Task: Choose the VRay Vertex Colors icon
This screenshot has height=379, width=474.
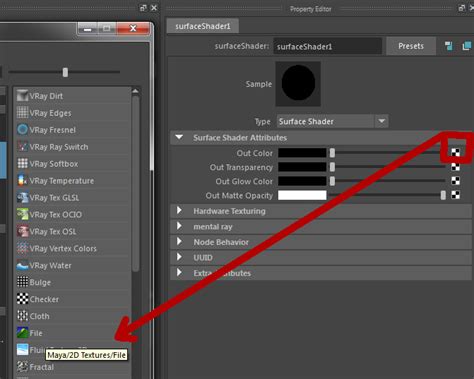Action: [22, 248]
